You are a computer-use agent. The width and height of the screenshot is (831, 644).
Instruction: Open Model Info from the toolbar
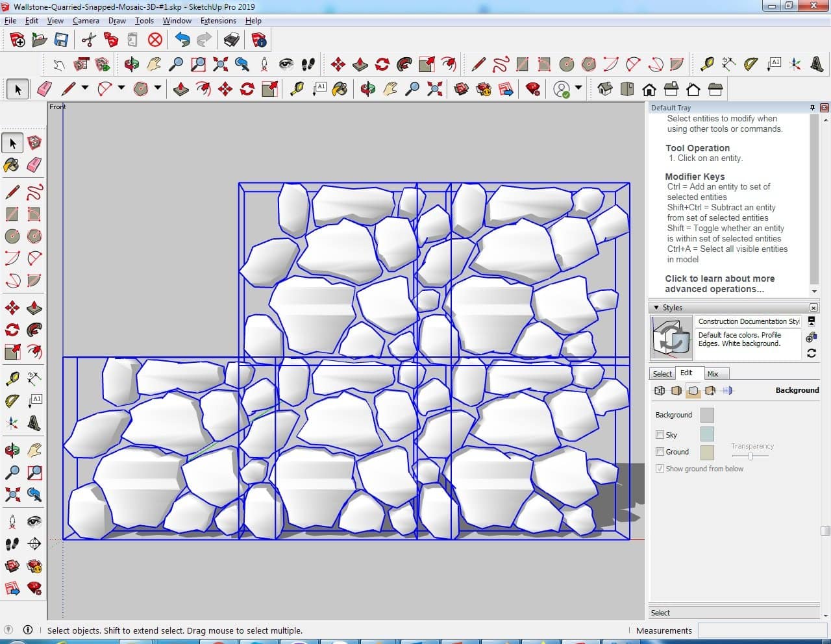(259, 40)
